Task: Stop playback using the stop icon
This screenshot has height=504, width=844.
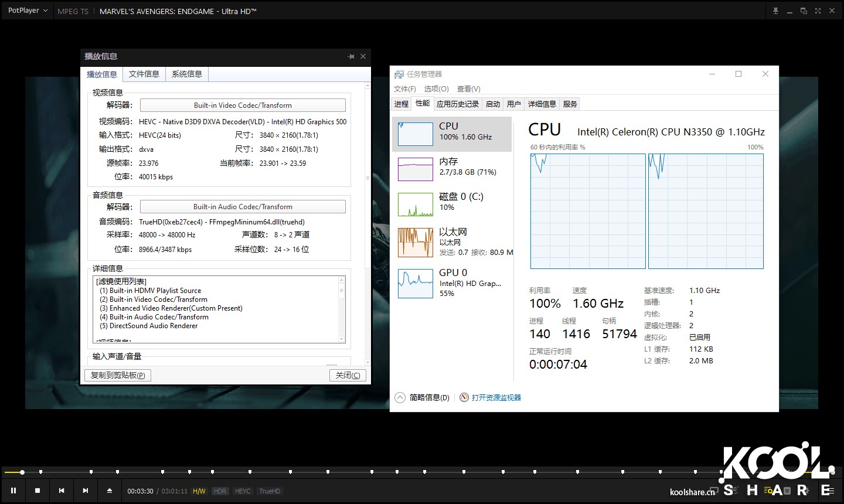Action: [37, 491]
